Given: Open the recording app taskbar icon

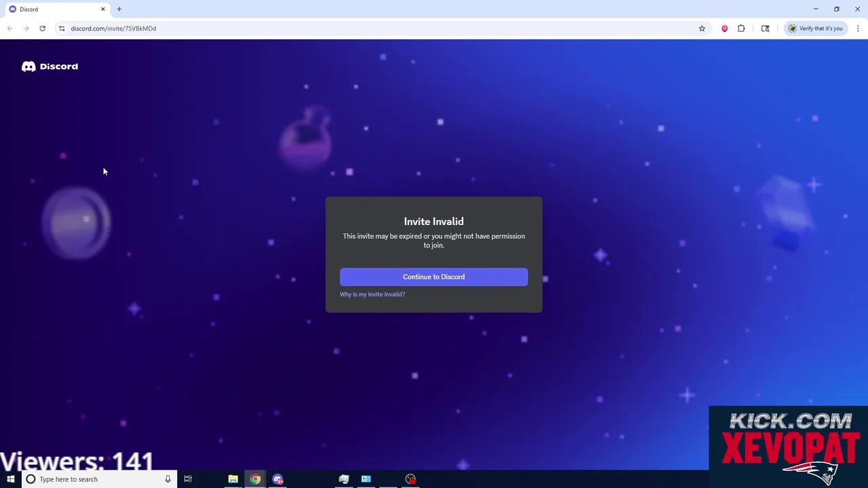Looking at the screenshot, I should (410, 479).
